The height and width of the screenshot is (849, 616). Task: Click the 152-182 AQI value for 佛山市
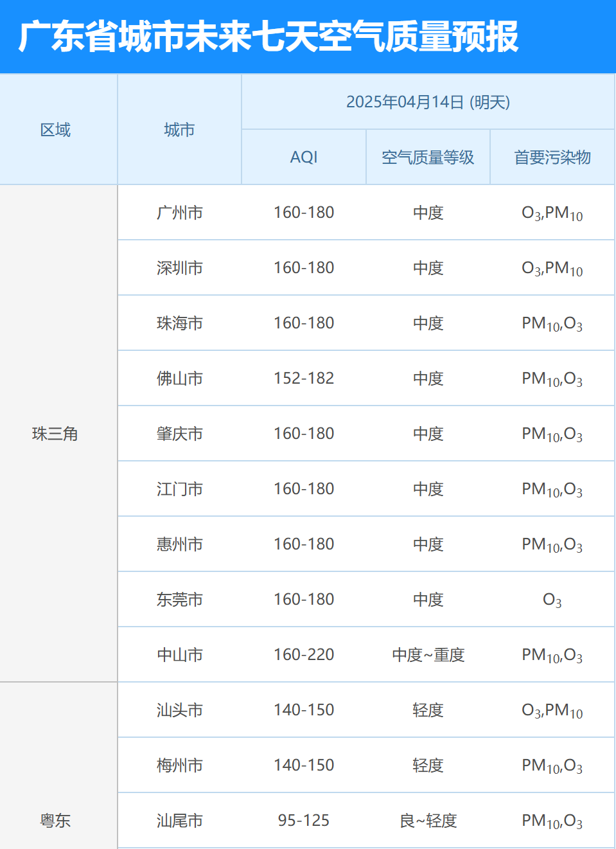(x=304, y=379)
